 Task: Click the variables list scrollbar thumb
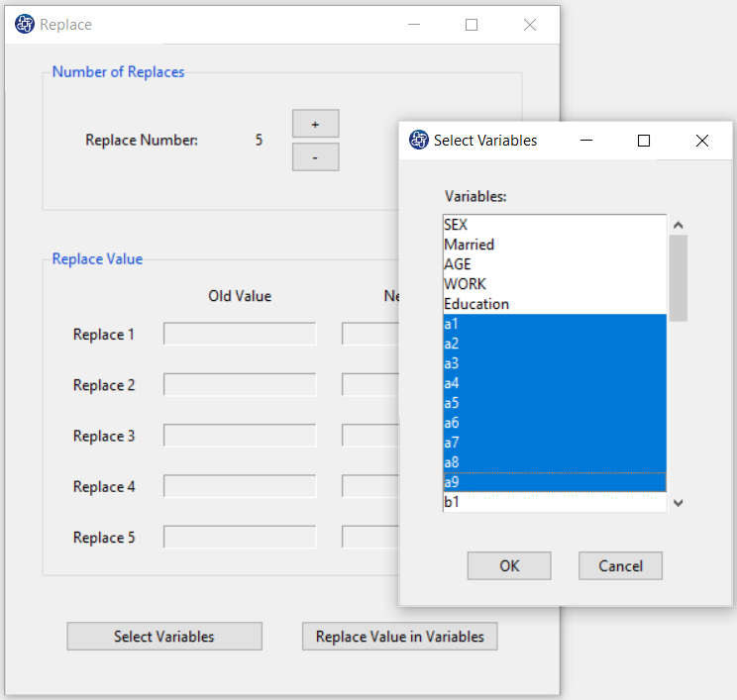pos(678,277)
